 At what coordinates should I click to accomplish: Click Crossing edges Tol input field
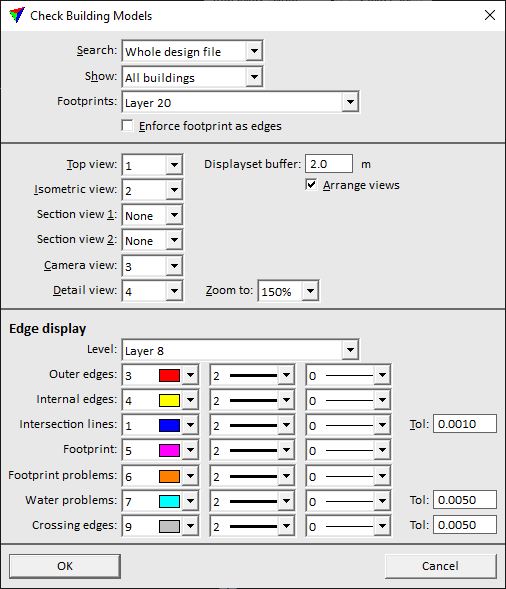pos(465,525)
